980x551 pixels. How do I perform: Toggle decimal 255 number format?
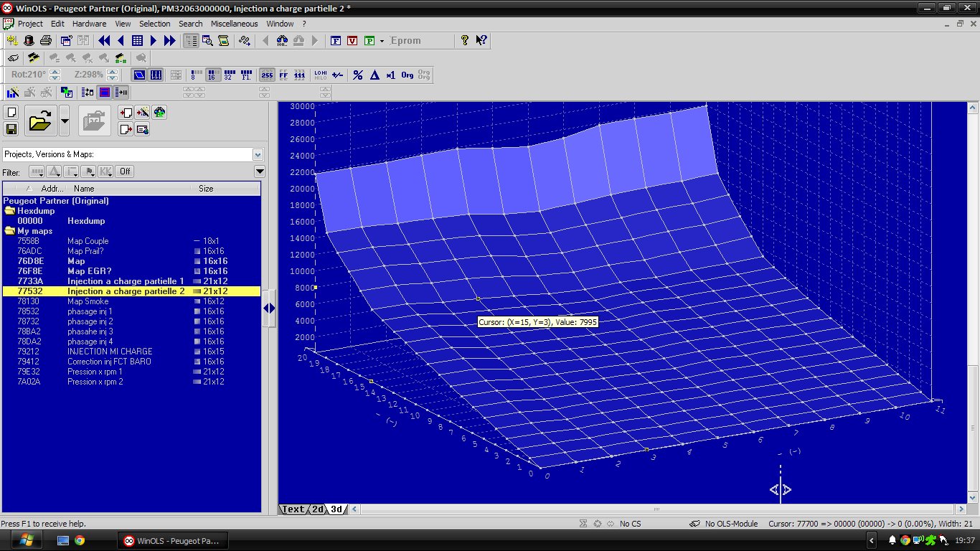(267, 75)
